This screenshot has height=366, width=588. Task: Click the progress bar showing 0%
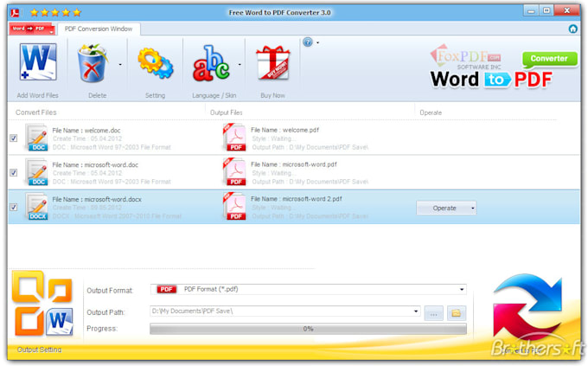[308, 329]
